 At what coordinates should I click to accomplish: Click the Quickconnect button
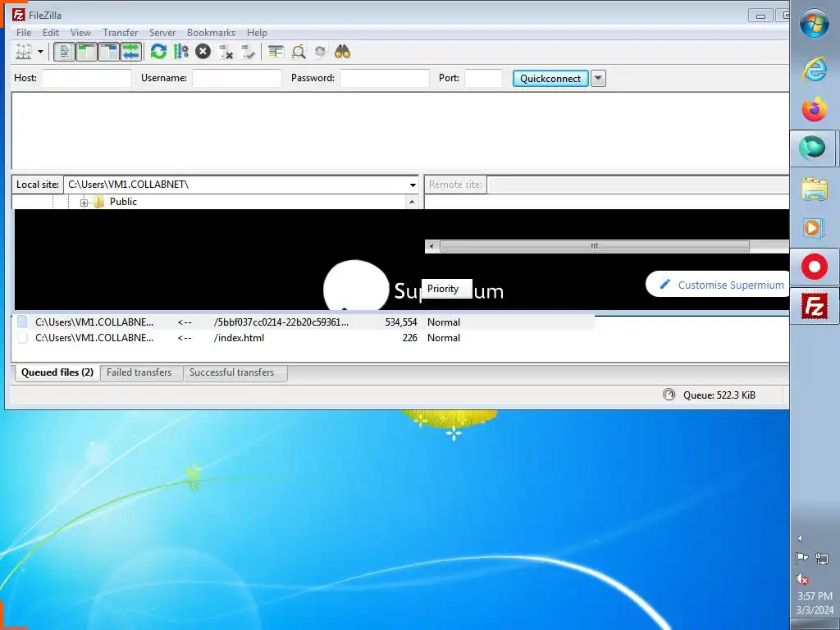(x=550, y=78)
